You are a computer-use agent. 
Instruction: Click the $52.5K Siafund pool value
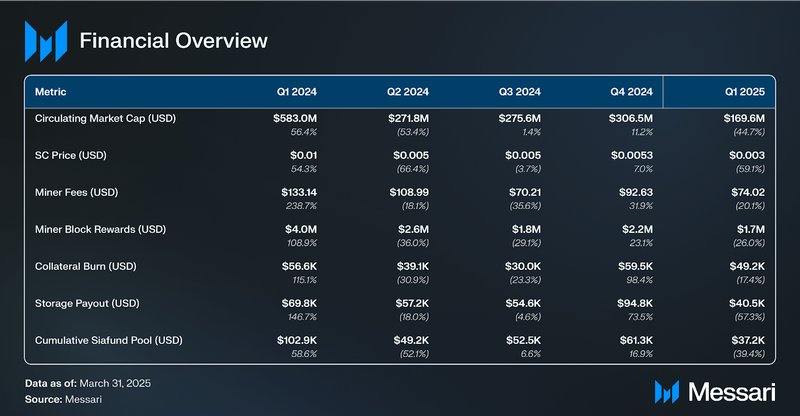click(x=523, y=340)
